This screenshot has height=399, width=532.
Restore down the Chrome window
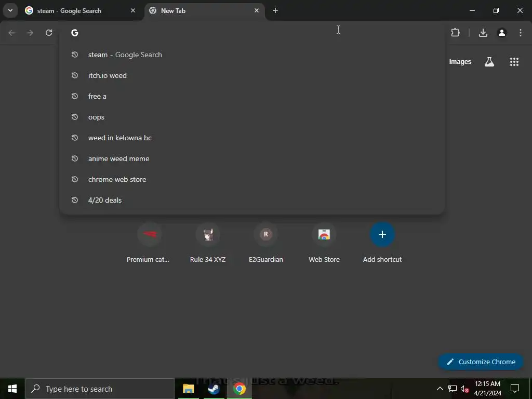[496, 10]
